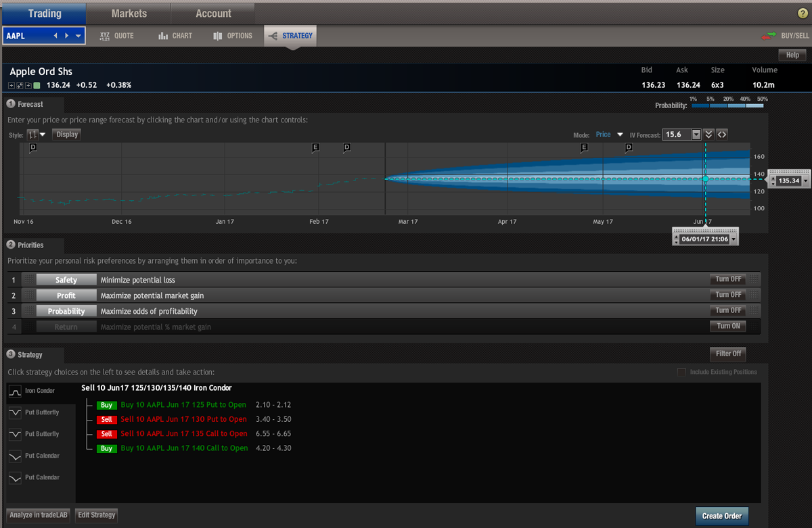
Task: Open the 135.34 price dropdown arrow
Action: point(805,181)
